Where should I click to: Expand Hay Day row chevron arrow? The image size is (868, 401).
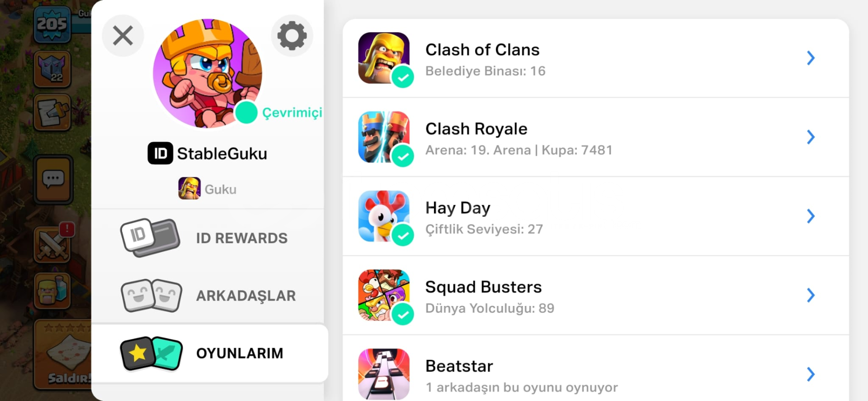coord(811,216)
